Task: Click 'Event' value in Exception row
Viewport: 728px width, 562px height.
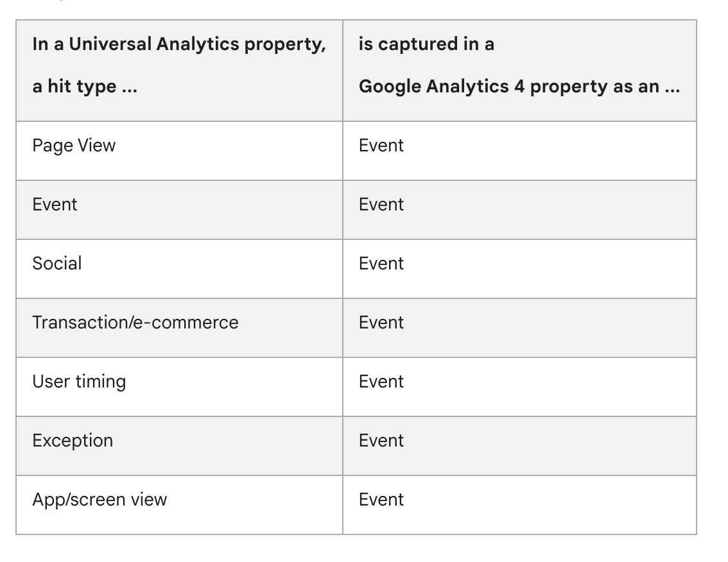Action: (x=381, y=440)
